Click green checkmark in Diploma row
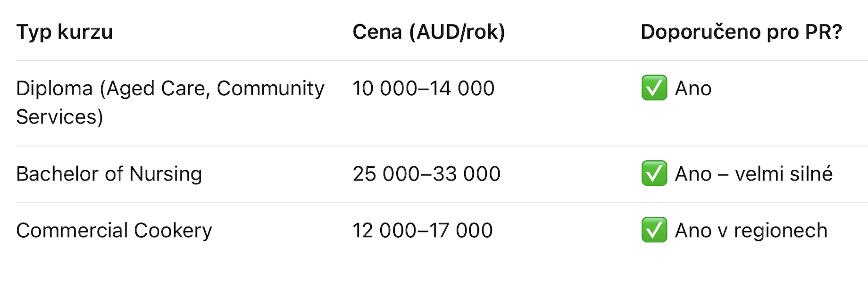This screenshot has height=296, width=868. (x=654, y=88)
